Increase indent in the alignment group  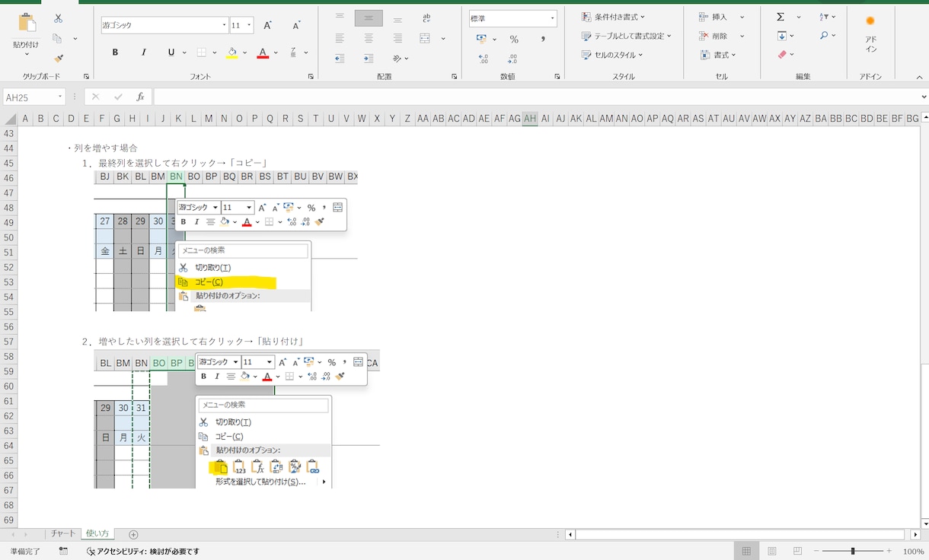pos(369,59)
